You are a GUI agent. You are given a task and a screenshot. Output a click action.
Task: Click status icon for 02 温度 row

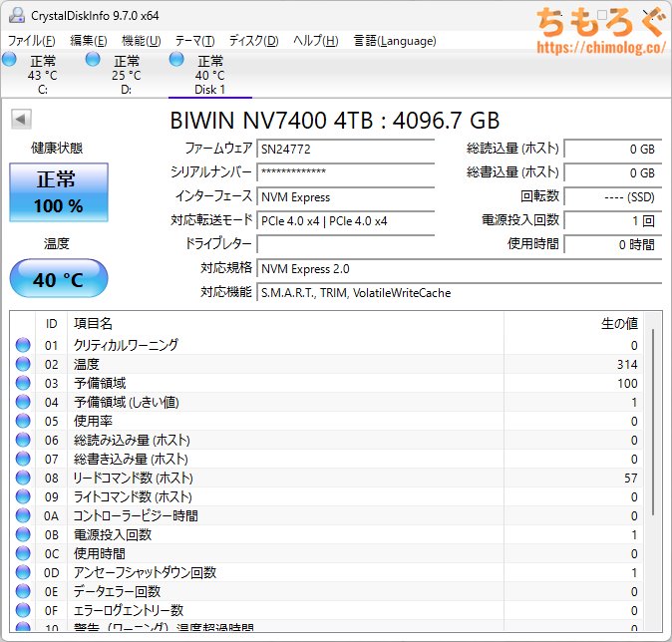click(23, 364)
